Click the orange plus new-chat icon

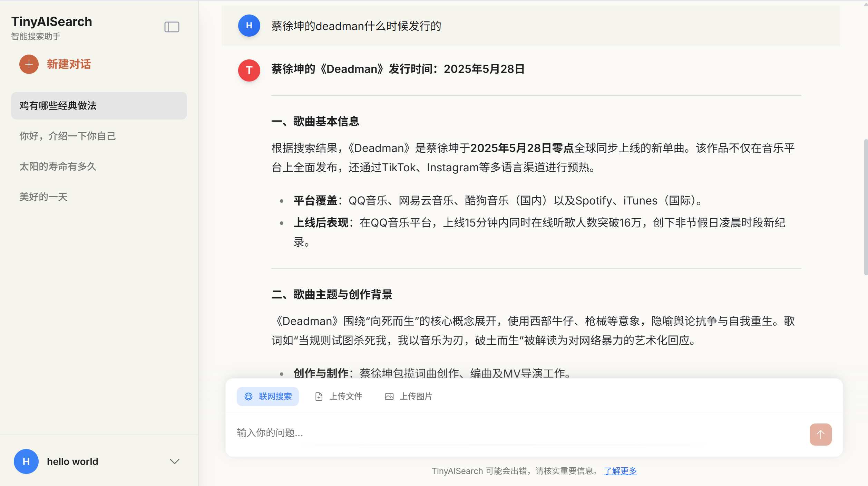tap(29, 64)
